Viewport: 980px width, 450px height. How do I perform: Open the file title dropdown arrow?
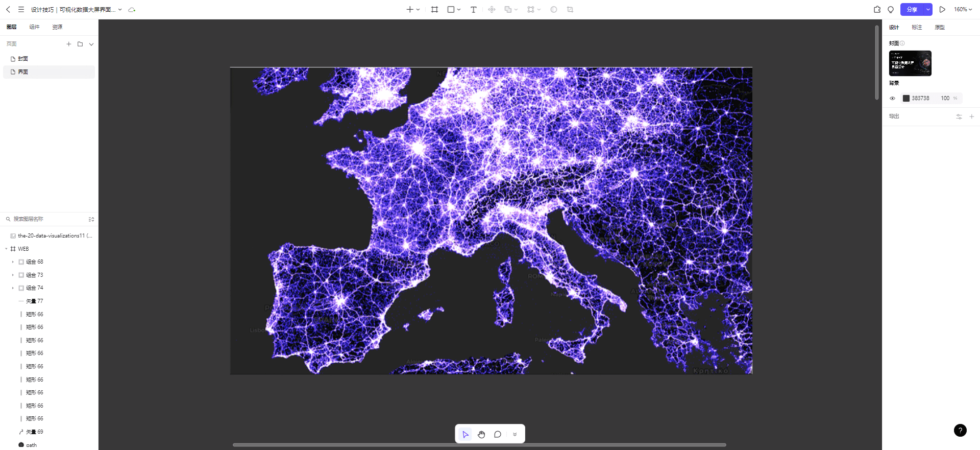click(x=120, y=10)
